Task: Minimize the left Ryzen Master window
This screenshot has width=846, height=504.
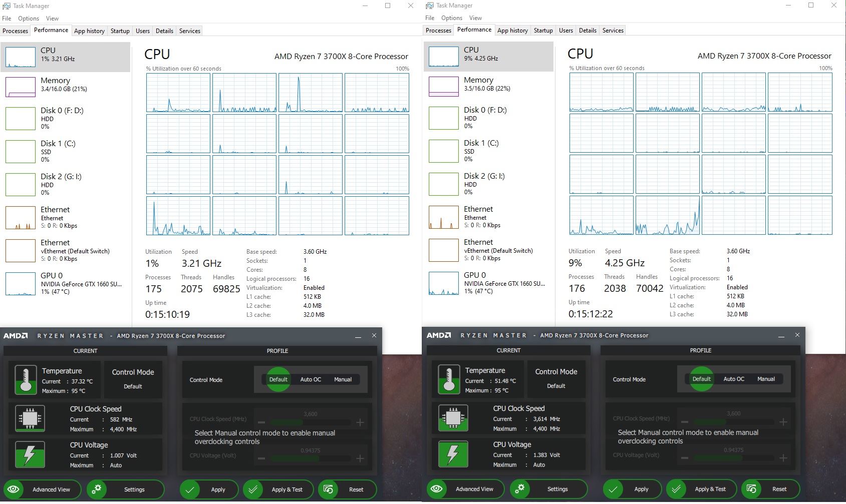Action: tap(358, 336)
